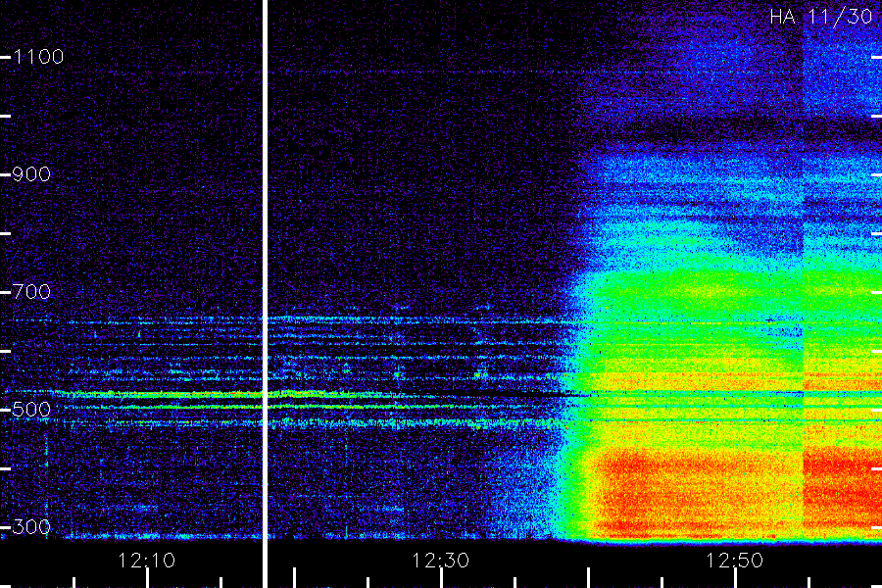Click the 12:10 time axis label
The image size is (882, 588).
coord(146,560)
